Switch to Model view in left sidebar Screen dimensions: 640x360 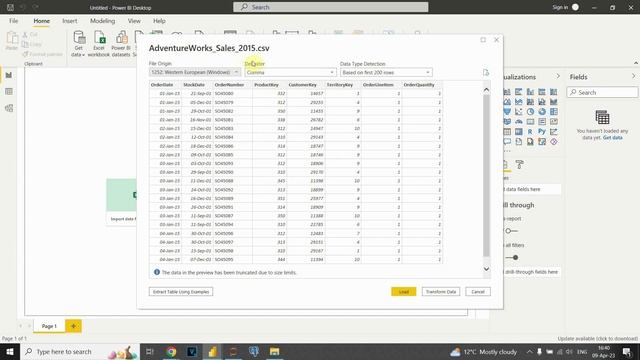9,108
